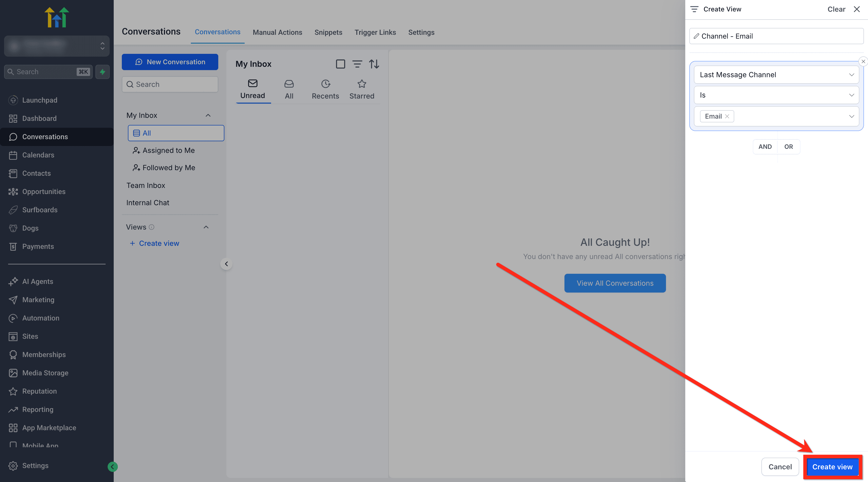Screen dimensions: 868x482
Task: Open Internal Chat
Action: tap(148, 203)
